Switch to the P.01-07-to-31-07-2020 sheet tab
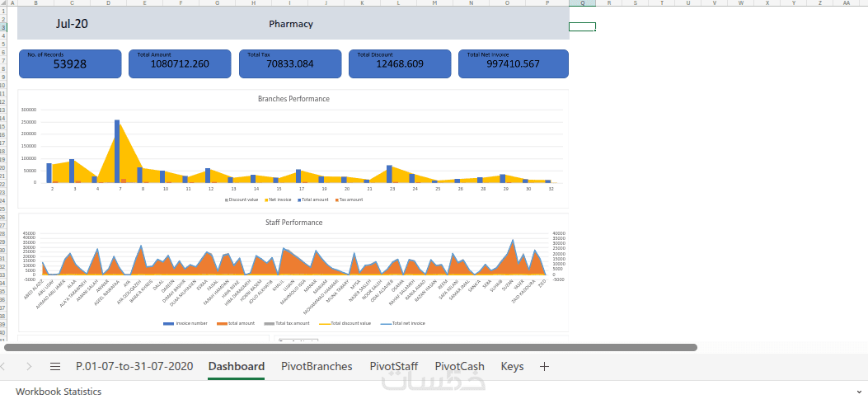The width and height of the screenshot is (868, 399). [x=134, y=367]
